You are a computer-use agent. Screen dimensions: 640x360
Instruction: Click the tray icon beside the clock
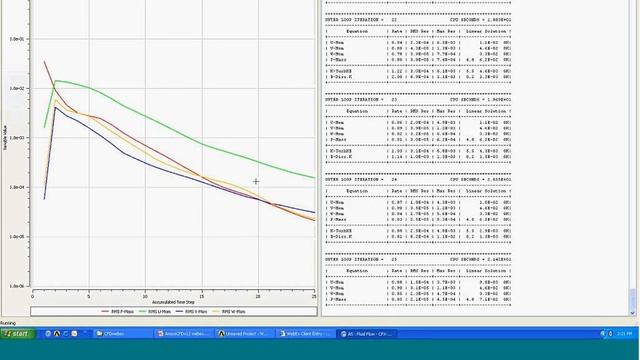tap(611, 333)
